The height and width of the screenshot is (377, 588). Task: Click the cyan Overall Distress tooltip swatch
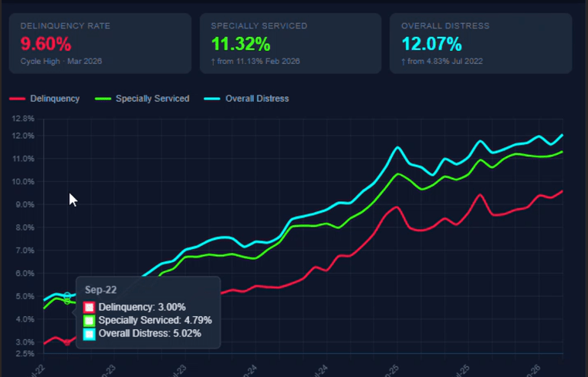tap(90, 334)
